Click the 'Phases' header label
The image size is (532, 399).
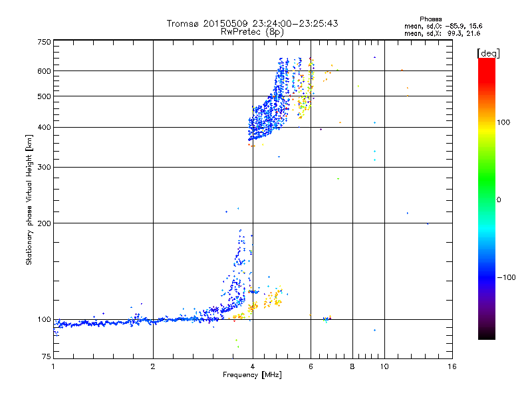pos(430,19)
